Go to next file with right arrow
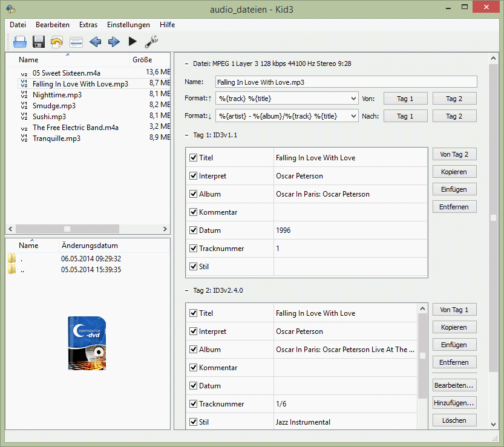 pos(114,42)
